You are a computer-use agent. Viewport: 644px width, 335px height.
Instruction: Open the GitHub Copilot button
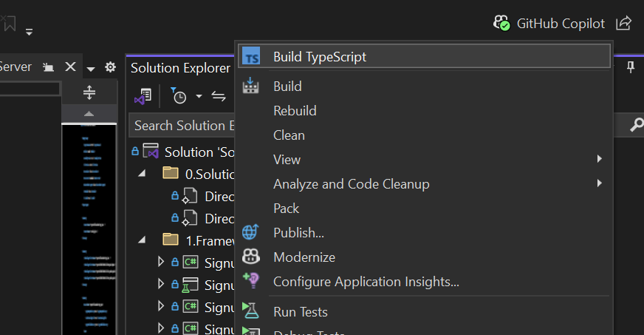point(549,24)
